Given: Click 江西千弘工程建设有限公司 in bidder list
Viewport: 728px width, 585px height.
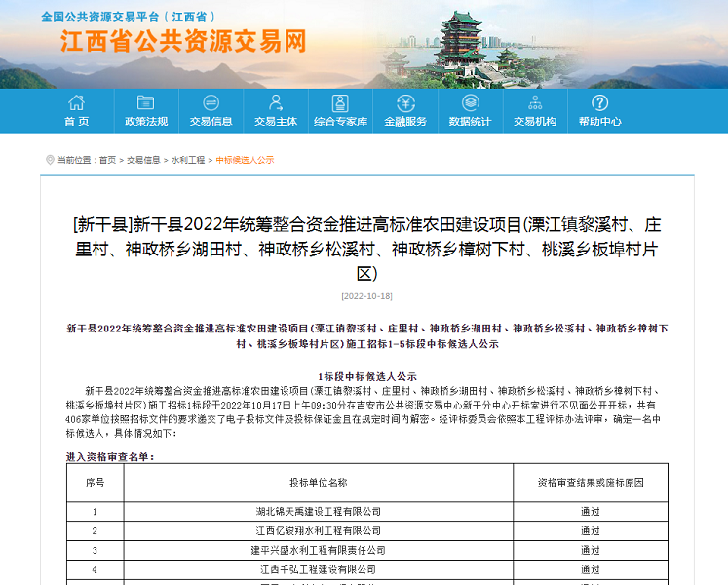Looking at the screenshot, I should (x=319, y=569).
